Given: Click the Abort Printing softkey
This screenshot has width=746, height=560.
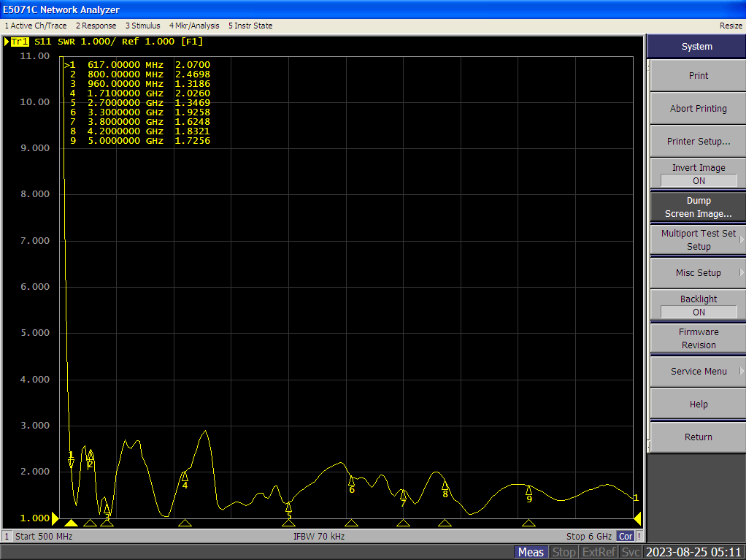Looking at the screenshot, I should pyautogui.click(x=698, y=109).
